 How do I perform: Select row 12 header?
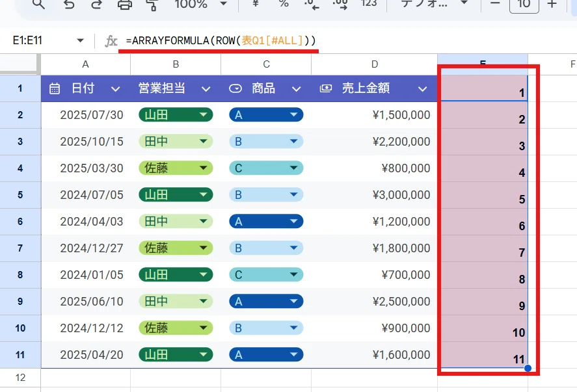pos(20,378)
